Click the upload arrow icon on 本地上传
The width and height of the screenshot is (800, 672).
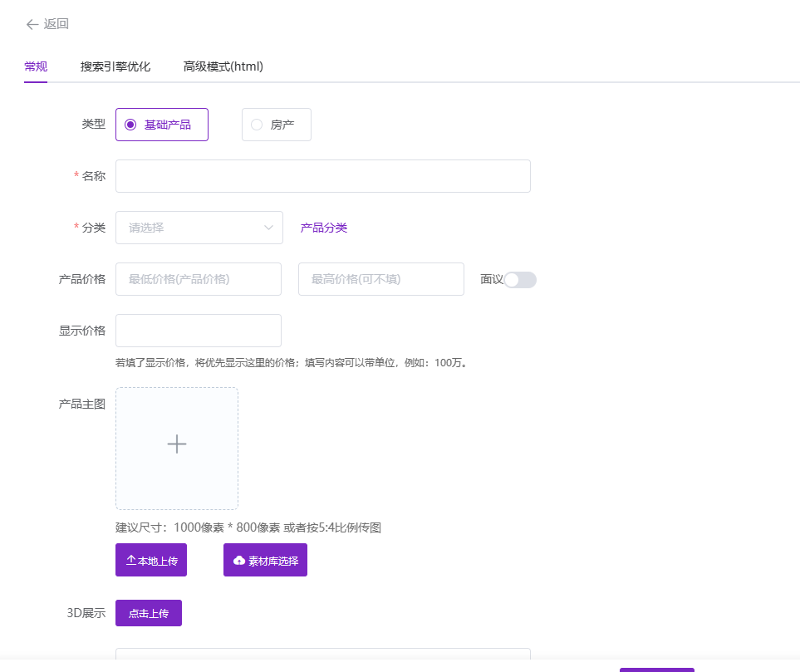coord(131,561)
